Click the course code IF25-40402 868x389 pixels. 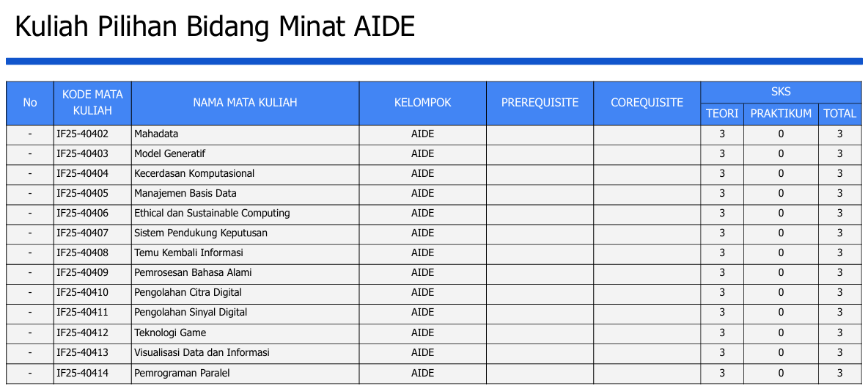pos(82,134)
